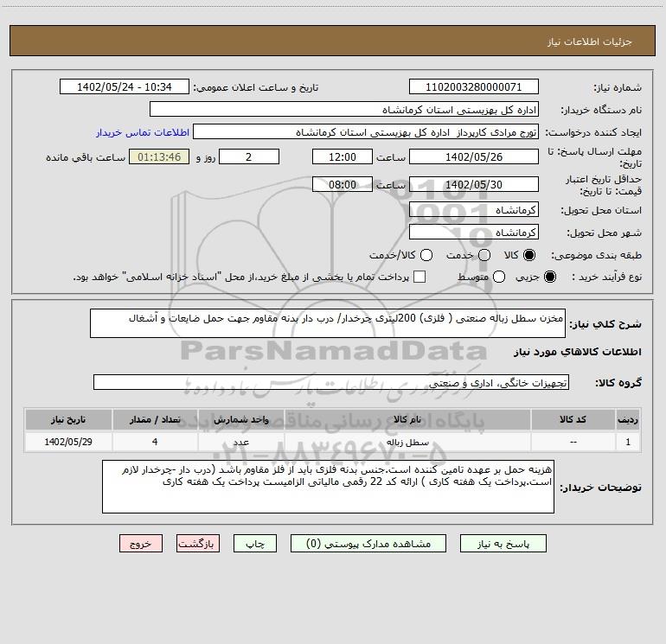Choose the جزیی purchase type radio
The image size is (666, 644).
tap(550, 277)
